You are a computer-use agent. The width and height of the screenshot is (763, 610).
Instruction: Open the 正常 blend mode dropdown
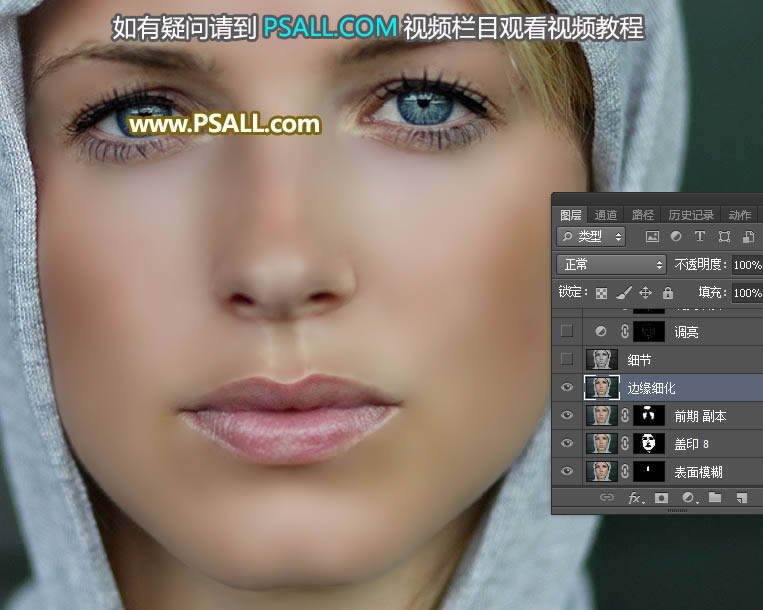click(x=611, y=265)
